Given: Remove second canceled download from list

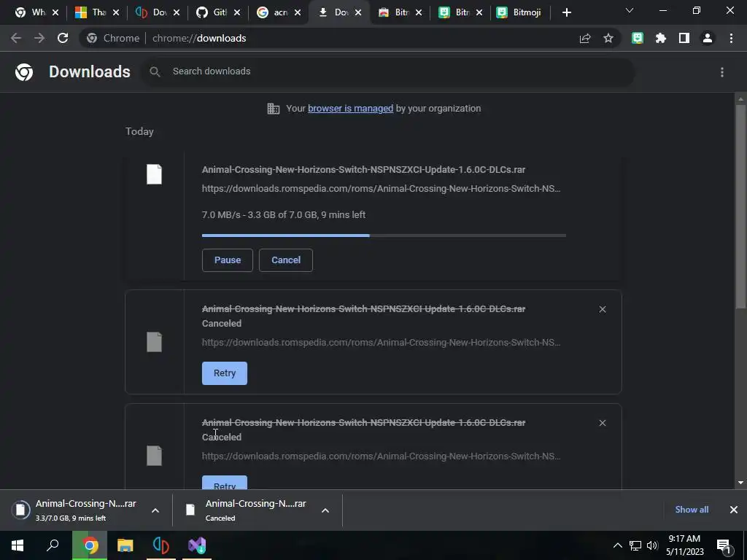Looking at the screenshot, I should [x=603, y=423].
